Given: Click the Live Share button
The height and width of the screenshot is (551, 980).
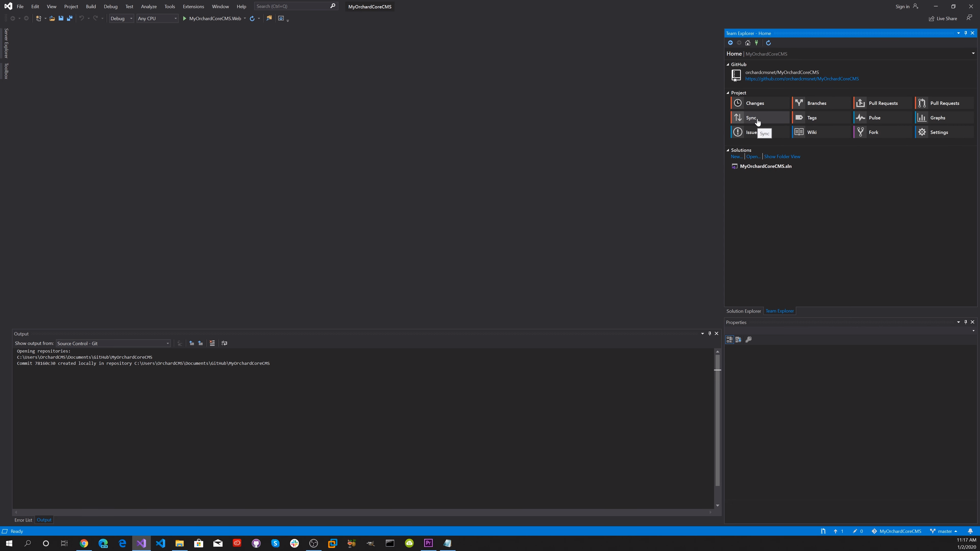Looking at the screenshot, I should coord(943,18).
